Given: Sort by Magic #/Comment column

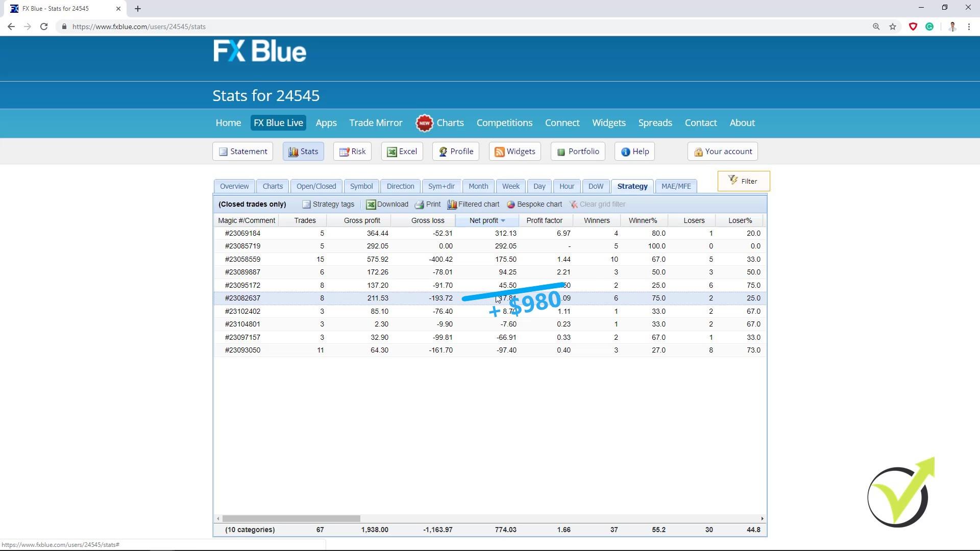Looking at the screenshot, I should pyautogui.click(x=247, y=220).
